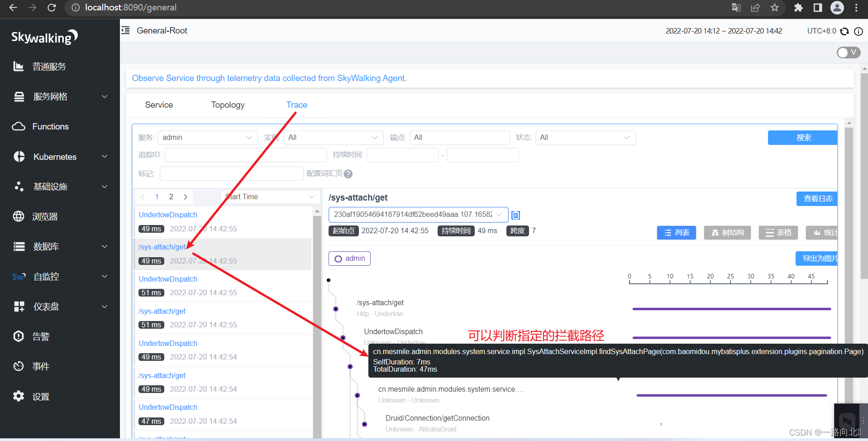868x441 pixels.
Task: Open the 实例 dropdown showing All
Action: (x=334, y=138)
